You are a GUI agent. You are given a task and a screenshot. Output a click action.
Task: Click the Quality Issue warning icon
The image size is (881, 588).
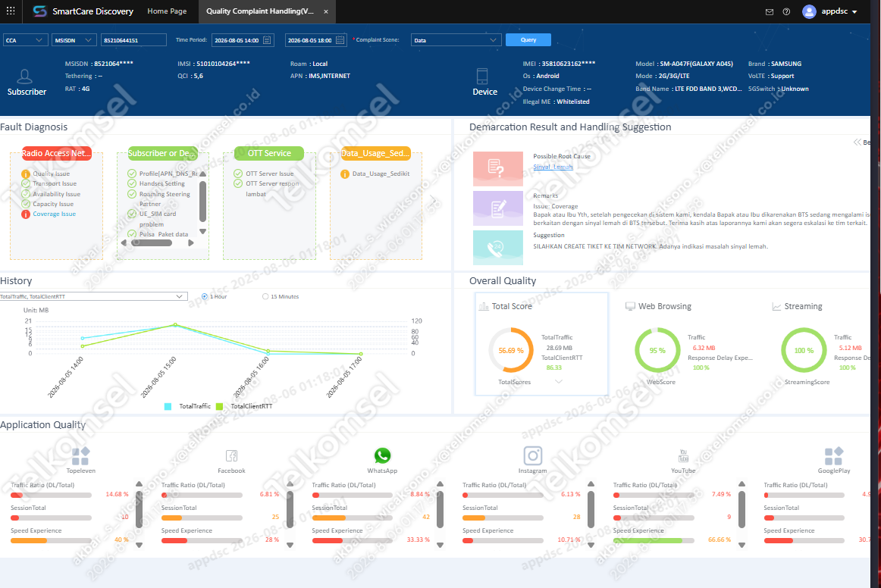pos(25,174)
